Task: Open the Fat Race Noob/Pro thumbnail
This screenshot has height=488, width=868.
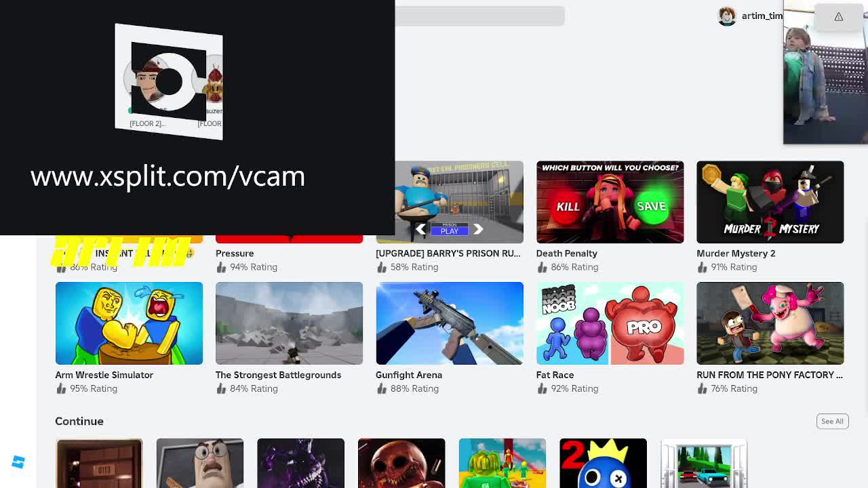Action: 610,323
